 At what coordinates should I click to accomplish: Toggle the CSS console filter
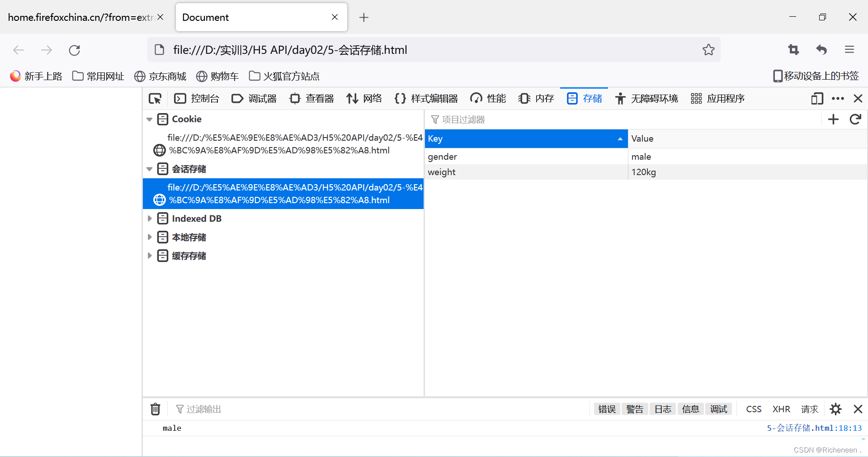click(754, 409)
